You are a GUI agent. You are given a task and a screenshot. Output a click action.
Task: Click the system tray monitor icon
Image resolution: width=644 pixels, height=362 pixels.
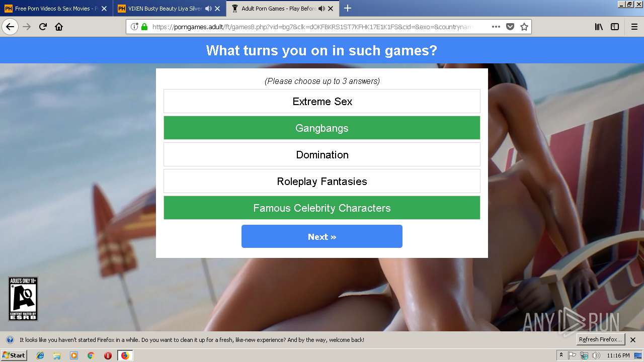coord(638,355)
